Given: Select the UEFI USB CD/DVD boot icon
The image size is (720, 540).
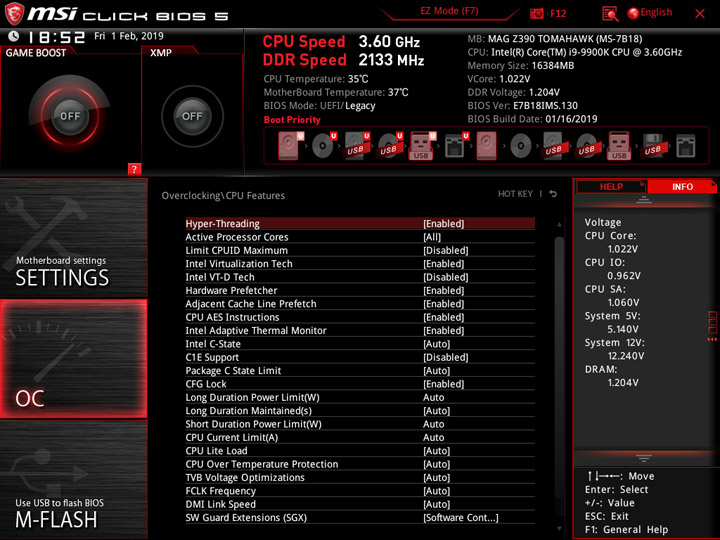Looking at the screenshot, I should [x=390, y=146].
